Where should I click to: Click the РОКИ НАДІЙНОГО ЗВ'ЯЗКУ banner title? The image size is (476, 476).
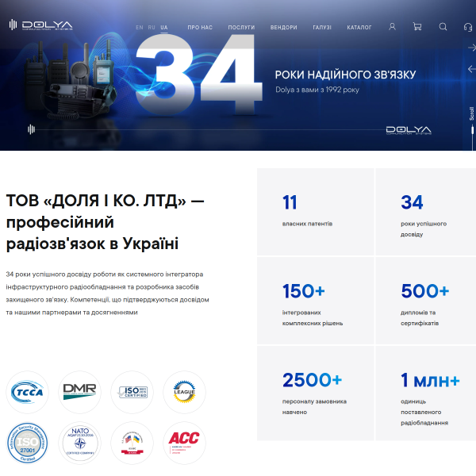click(x=345, y=75)
